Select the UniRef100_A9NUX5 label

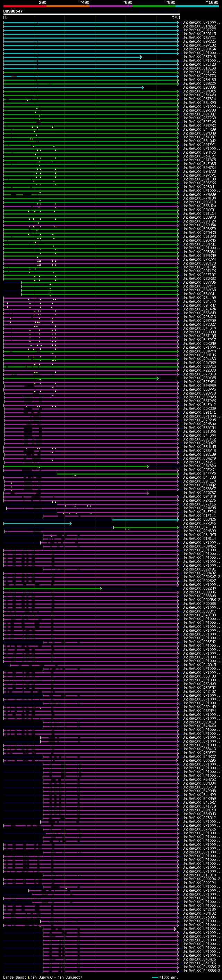point(199,91)
